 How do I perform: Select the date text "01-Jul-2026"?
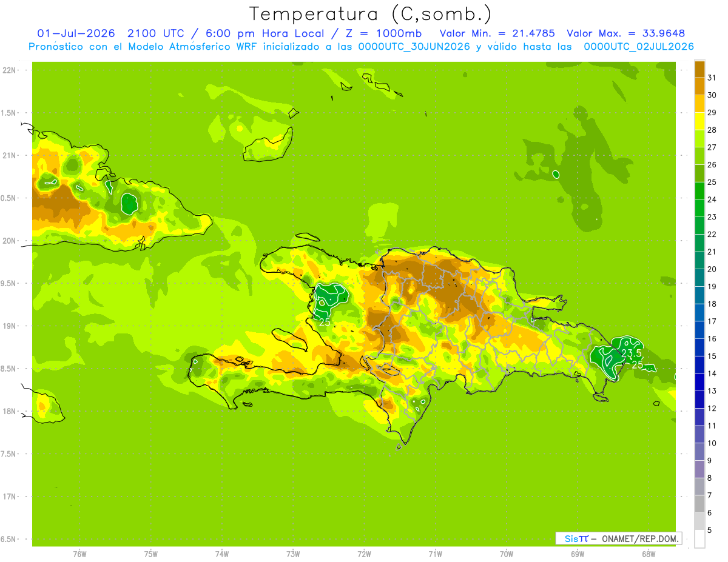tap(76, 33)
